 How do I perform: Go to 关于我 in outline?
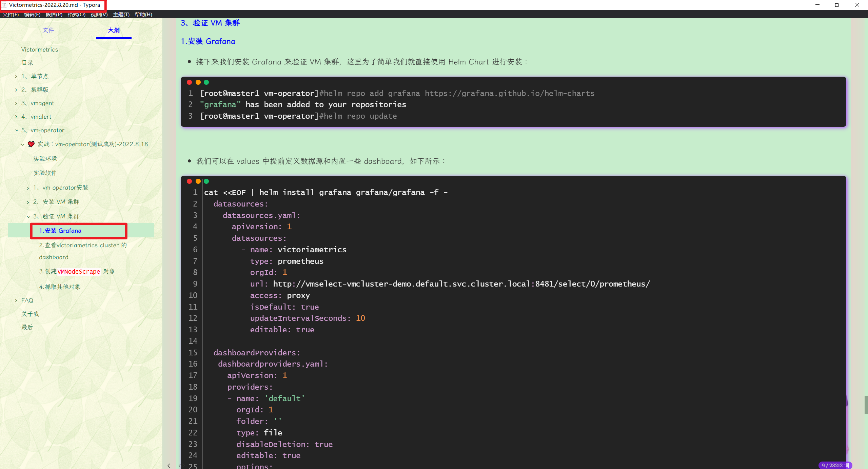pyautogui.click(x=30, y=314)
